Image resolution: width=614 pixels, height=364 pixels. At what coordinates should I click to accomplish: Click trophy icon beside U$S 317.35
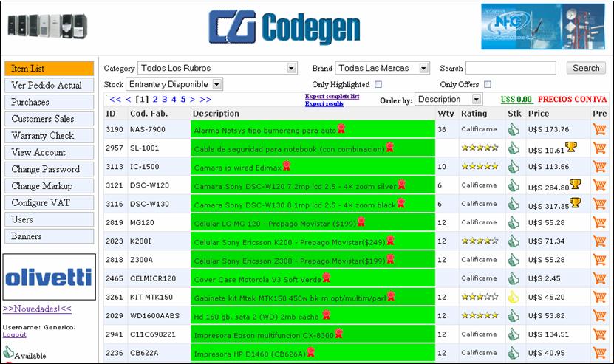click(576, 202)
